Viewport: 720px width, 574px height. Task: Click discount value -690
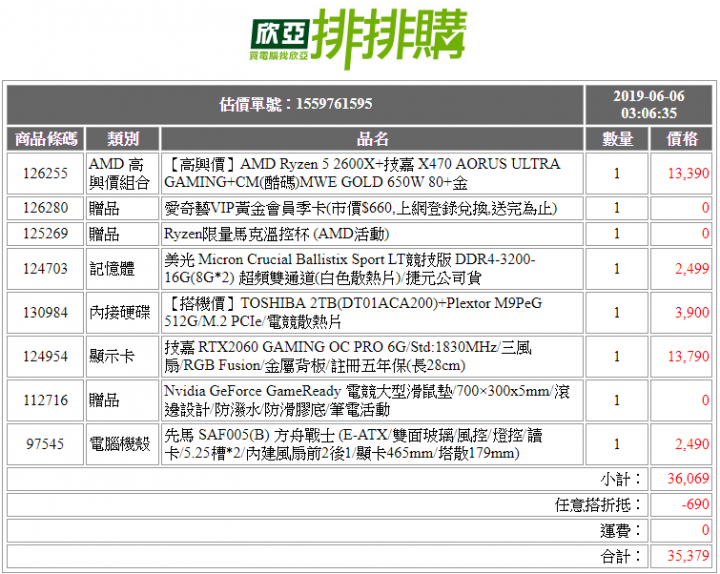click(696, 505)
